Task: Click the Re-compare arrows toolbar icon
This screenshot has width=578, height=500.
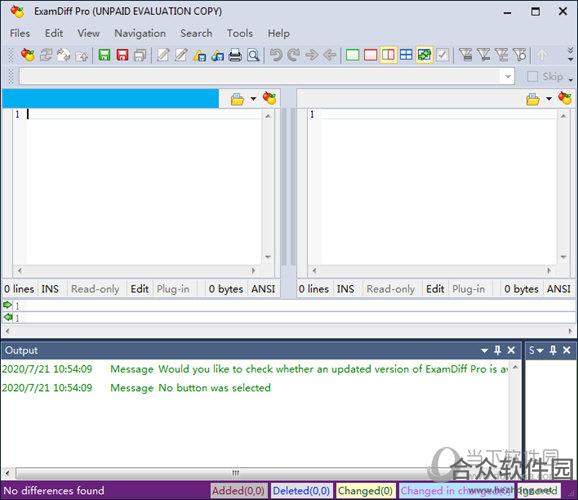Action: coord(46,55)
